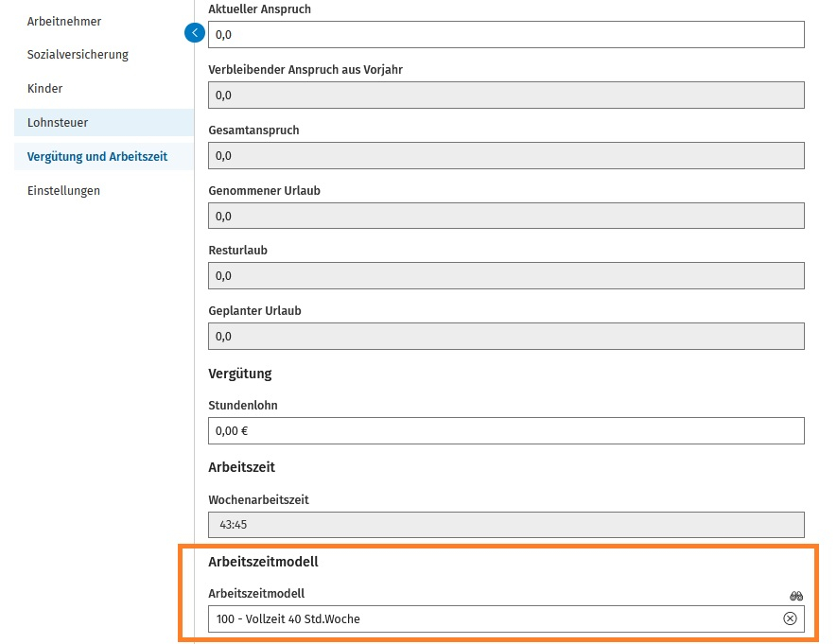Click the Arbeitszeit section heading
The height and width of the screenshot is (644, 837).
242,467
